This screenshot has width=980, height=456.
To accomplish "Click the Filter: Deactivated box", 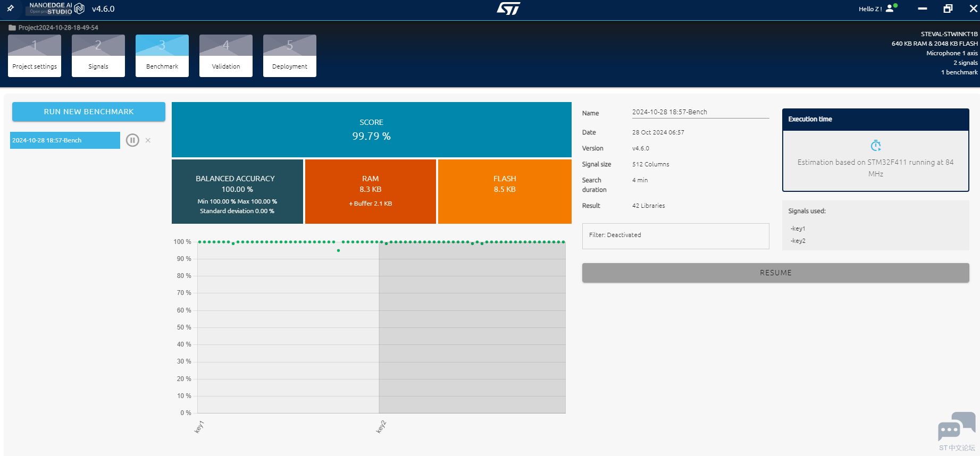I will tap(675, 236).
